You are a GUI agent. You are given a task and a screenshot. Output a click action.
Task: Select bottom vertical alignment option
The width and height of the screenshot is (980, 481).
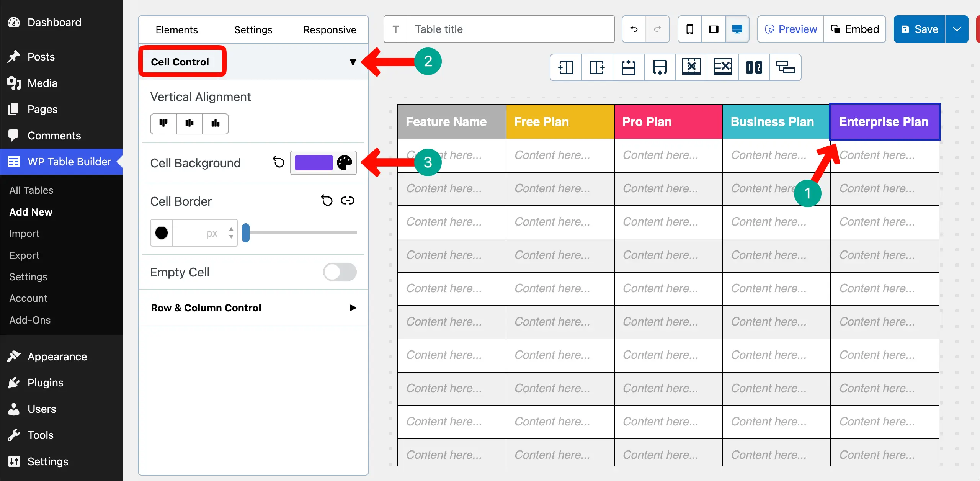(x=216, y=123)
